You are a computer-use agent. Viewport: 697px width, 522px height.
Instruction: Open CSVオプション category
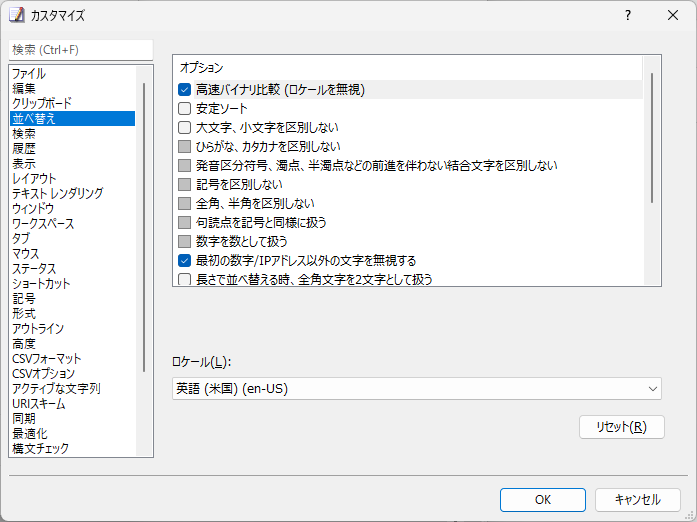coord(72,374)
